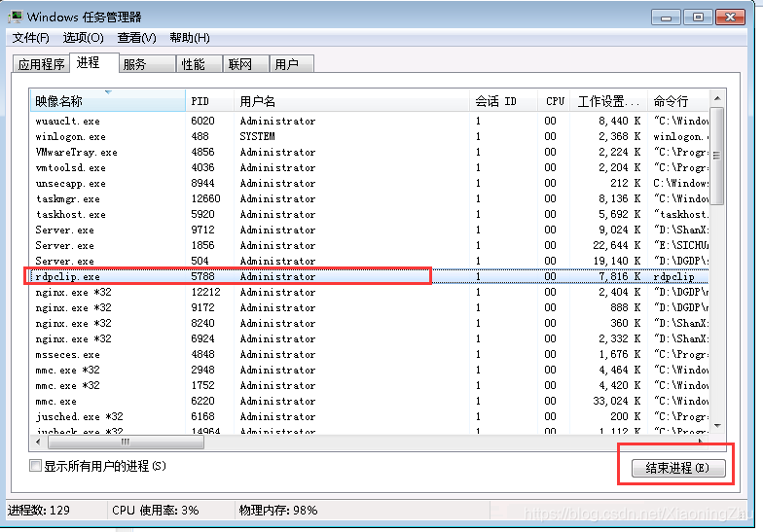
Task: Select the vmtoolsd.exe process
Action: [369, 167]
